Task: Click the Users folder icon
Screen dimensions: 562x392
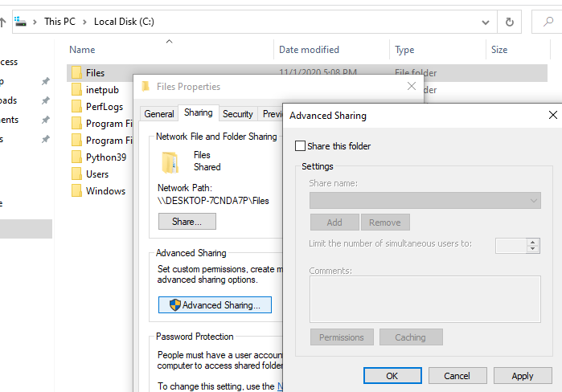Action: [x=76, y=174]
